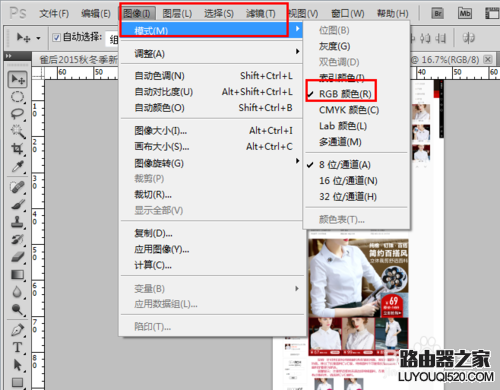Open the 帮助(H) menu
This screenshot has height=390, width=500.
pyautogui.click(x=392, y=14)
